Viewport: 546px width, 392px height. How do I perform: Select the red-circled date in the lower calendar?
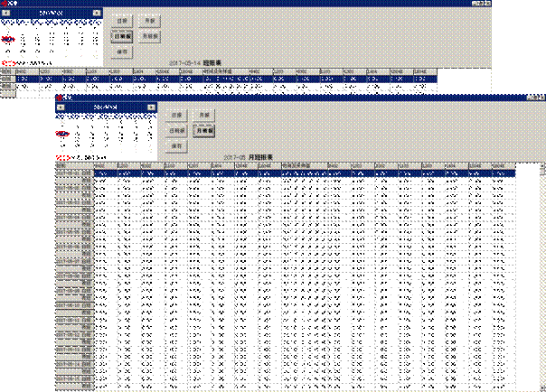point(62,133)
